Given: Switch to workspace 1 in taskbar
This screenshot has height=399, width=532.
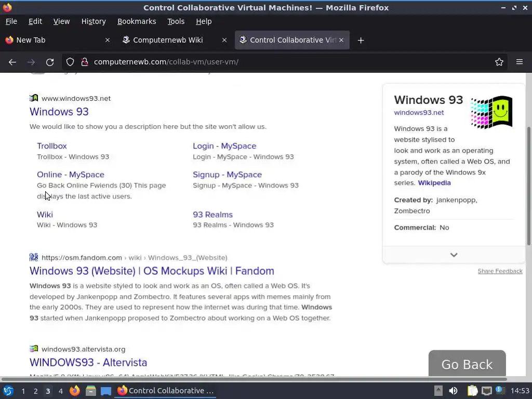Looking at the screenshot, I should (23, 391).
